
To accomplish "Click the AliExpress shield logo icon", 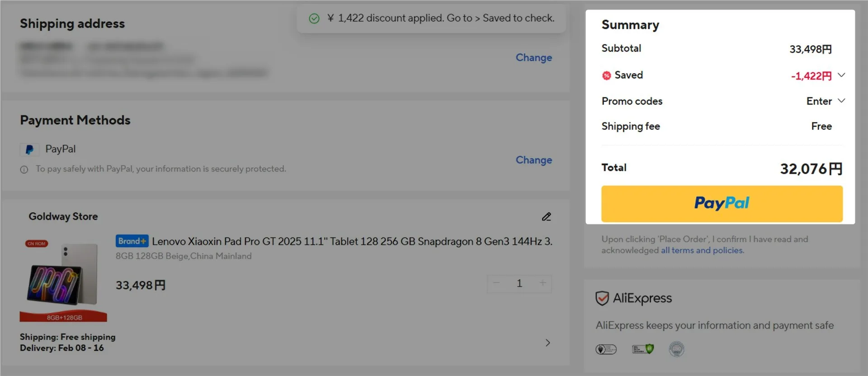I will tap(602, 299).
